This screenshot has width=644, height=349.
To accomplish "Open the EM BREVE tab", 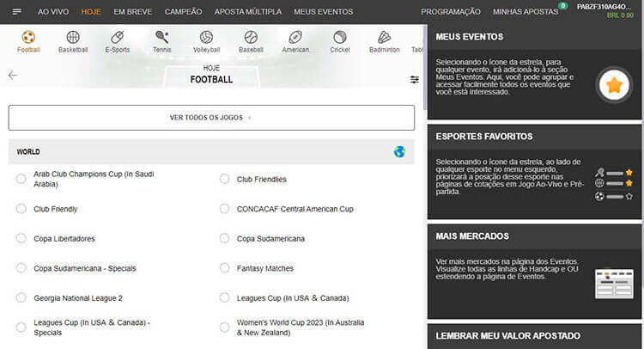I will 132,11.
